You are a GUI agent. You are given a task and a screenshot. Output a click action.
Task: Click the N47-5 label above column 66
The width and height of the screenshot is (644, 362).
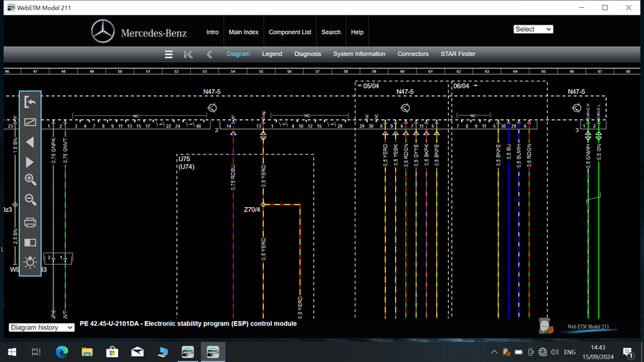(x=576, y=92)
